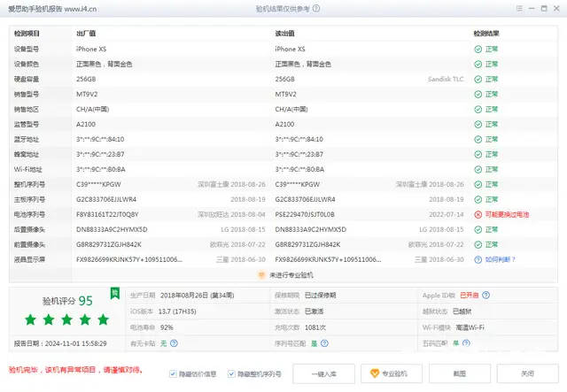Screen dimensions: 567x392
Task: Click the green check icon in the 主板序列号 row
Action: [478, 200]
